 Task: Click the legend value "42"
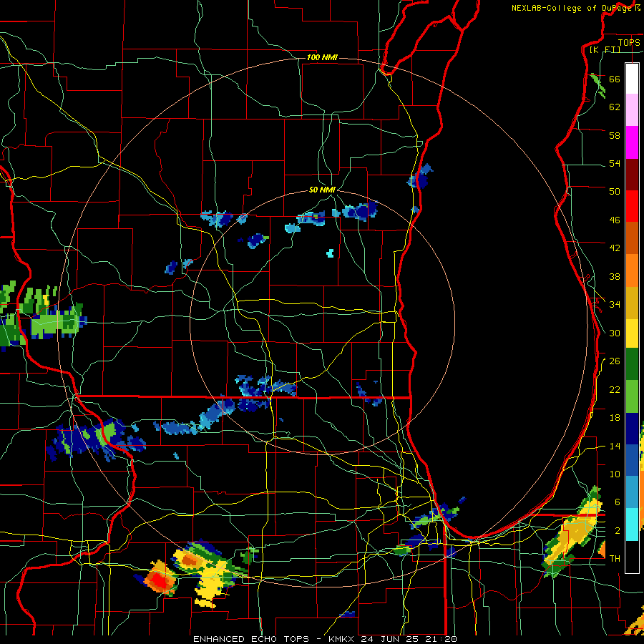[x=615, y=248]
